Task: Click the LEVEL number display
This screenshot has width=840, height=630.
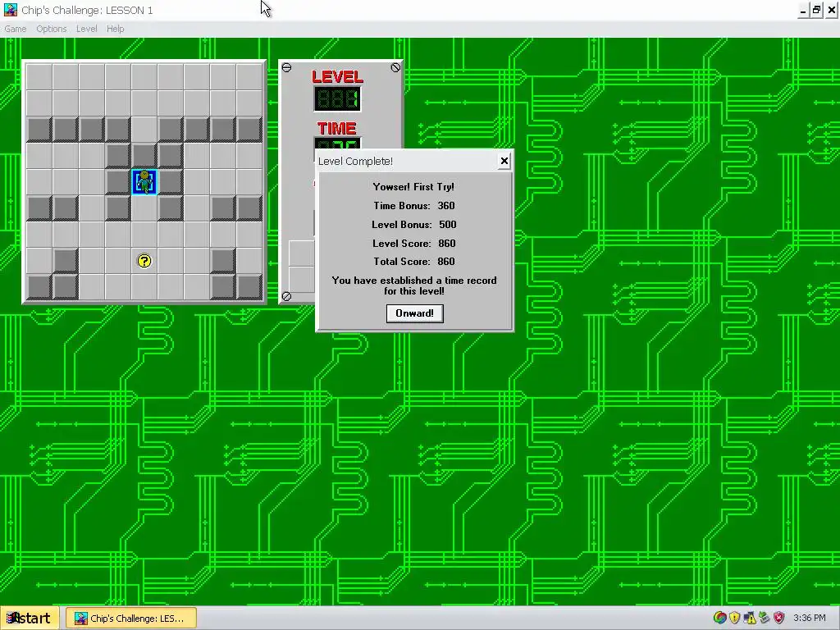Action: tap(337, 99)
